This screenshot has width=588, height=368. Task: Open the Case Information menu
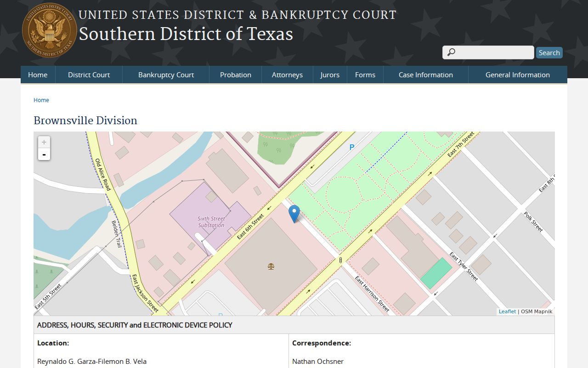426,75
